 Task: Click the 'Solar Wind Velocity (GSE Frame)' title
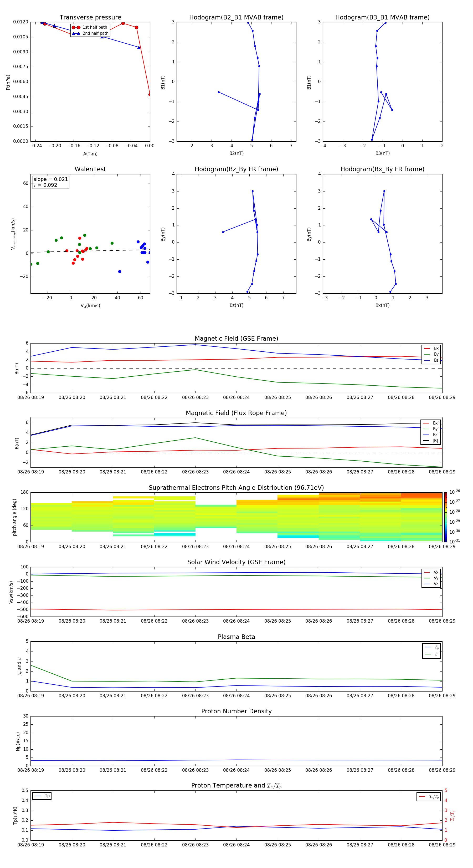(236, 562)
